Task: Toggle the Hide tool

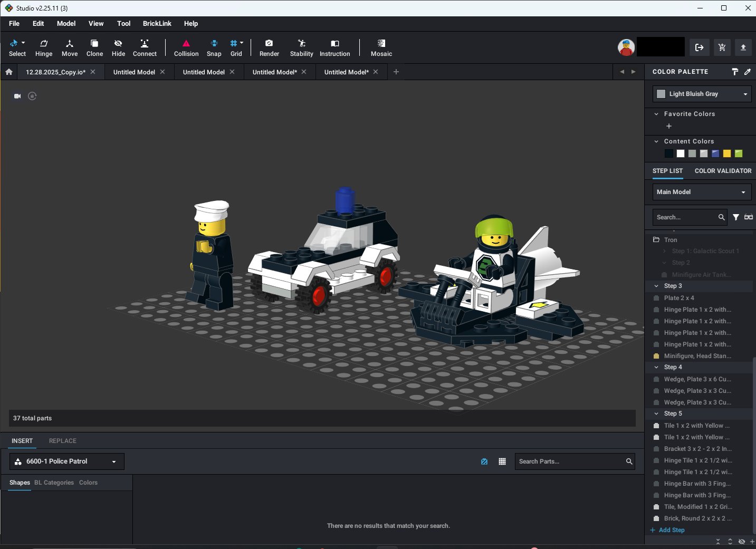Action: click(118, 47)
